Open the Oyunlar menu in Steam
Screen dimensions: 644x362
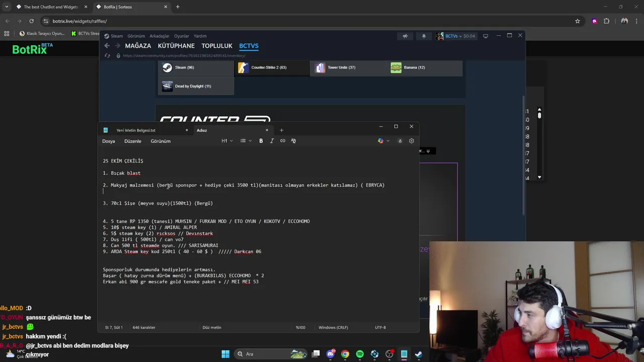pyautogui.click(x=182, y=36)
